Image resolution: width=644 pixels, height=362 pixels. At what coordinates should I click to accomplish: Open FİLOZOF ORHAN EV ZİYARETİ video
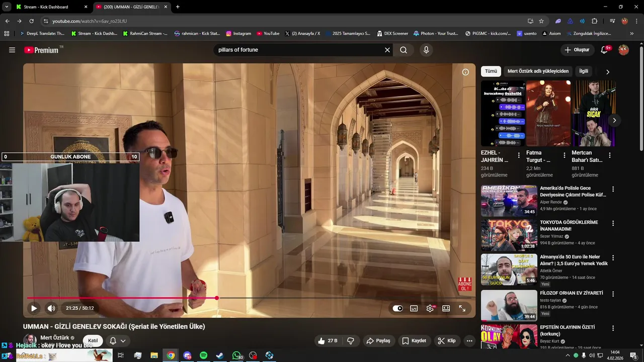[571, 293]
